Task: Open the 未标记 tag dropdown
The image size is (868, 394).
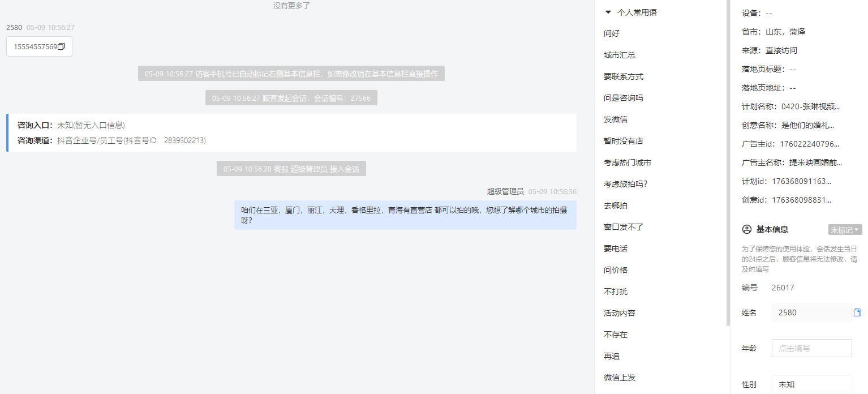Action: (x=845, y=230)
